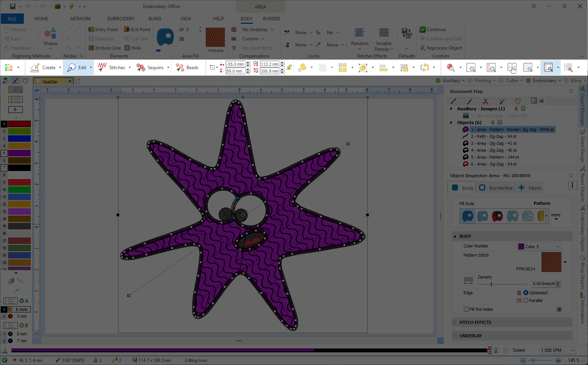588x365 pixels.
Task: Click the Variable Density icon
Action: [383, 33]
